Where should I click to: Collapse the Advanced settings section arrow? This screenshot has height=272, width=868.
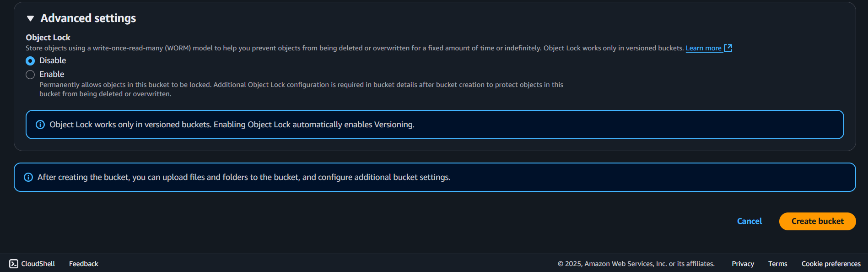(31, 18)
